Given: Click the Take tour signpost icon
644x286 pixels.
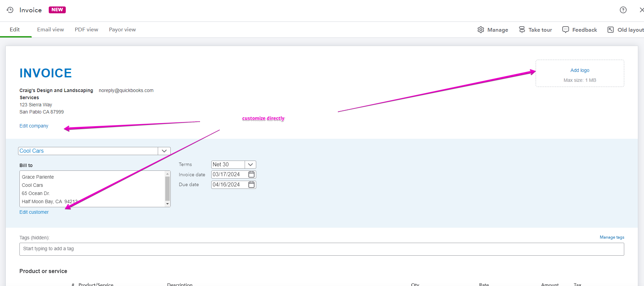Looking at the screenshot, I should point(522,30).
